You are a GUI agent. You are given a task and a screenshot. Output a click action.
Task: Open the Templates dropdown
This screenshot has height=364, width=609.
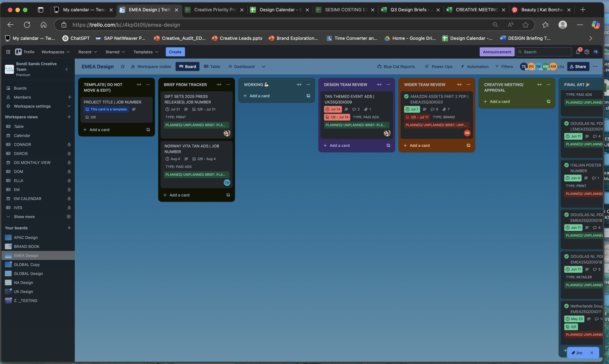(x=146, y=52)
